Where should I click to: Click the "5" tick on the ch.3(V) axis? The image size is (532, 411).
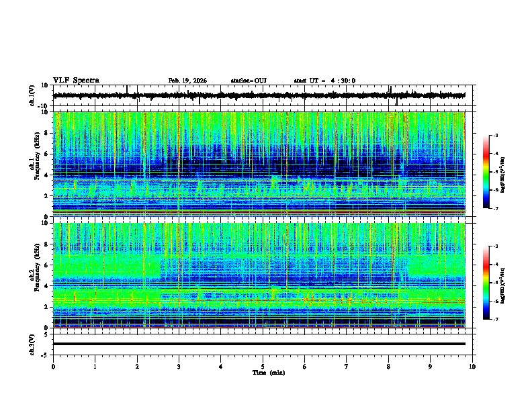(x=46, y=334)
